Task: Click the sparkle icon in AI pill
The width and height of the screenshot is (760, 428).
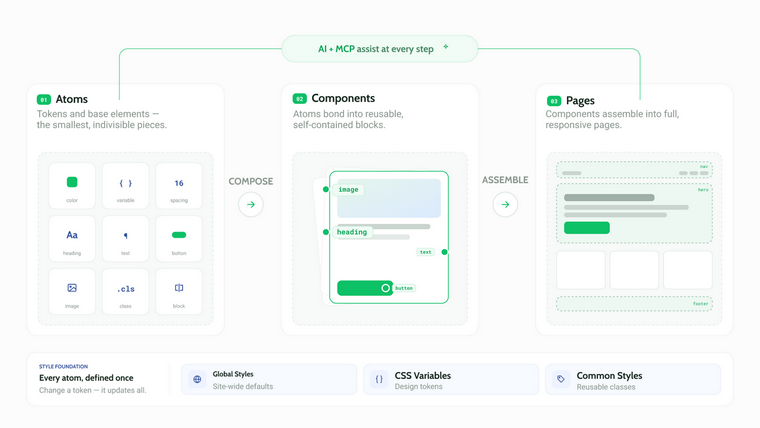Action: point(445,47)
